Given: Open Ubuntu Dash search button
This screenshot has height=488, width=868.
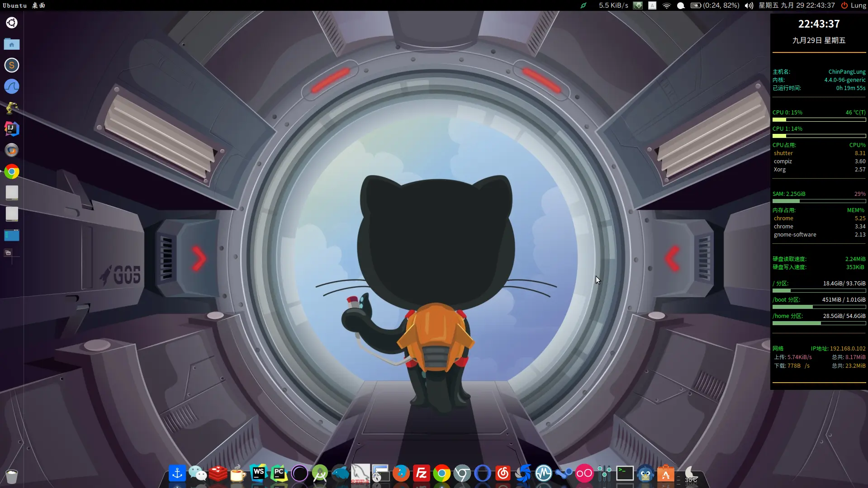Looking at the screenshot, I should (12, 23).
